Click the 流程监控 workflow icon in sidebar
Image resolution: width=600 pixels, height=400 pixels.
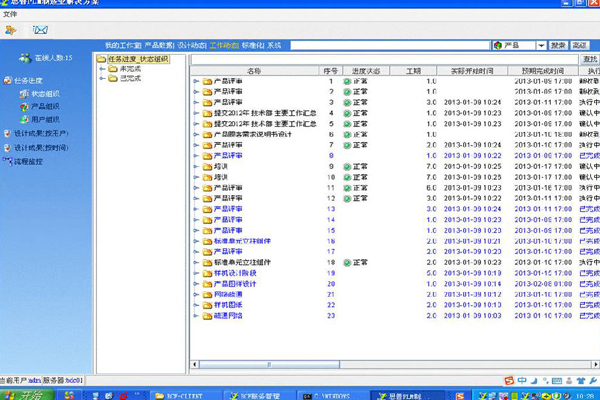tap(7, 161)
